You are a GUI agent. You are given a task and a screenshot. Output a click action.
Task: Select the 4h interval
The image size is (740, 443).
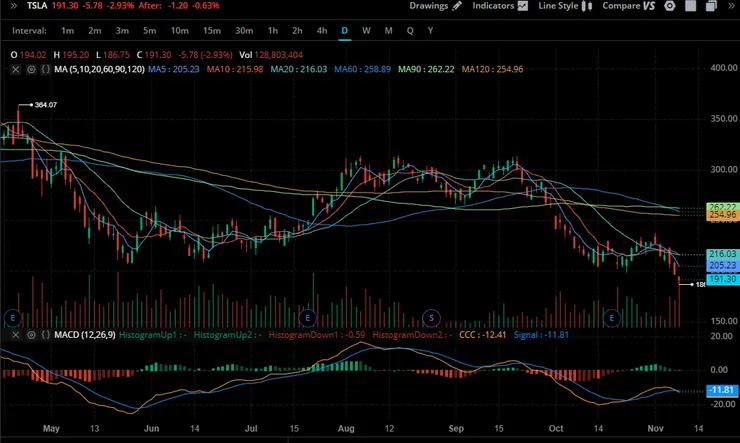322,31
